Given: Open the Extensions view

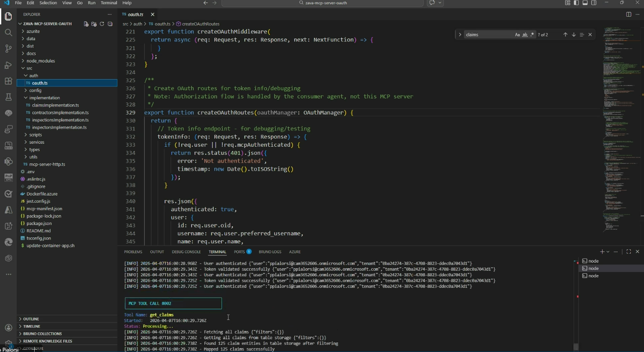Looking at the screenshot, I should pos(8,81).
